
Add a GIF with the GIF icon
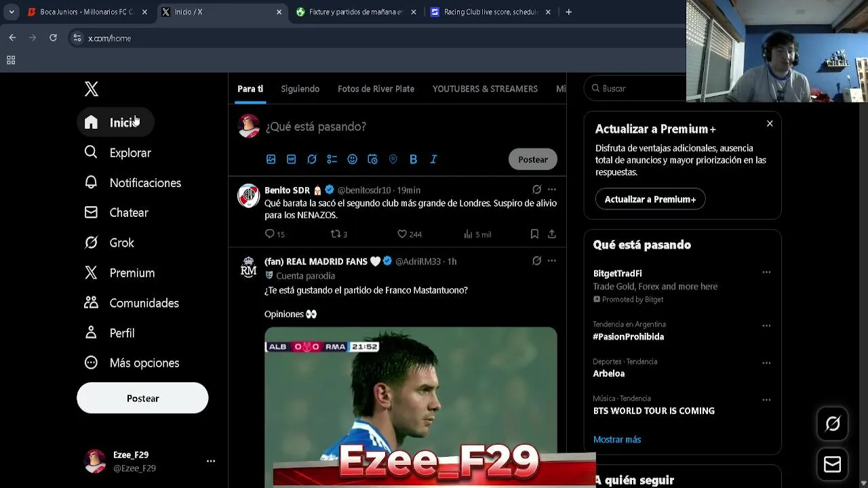[292, 159]
